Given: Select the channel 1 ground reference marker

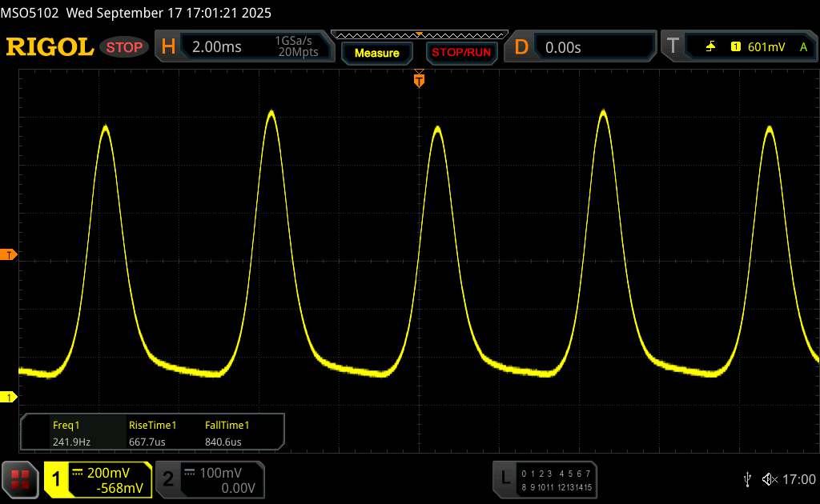Looking at the screenshot, I should point(10,397).
